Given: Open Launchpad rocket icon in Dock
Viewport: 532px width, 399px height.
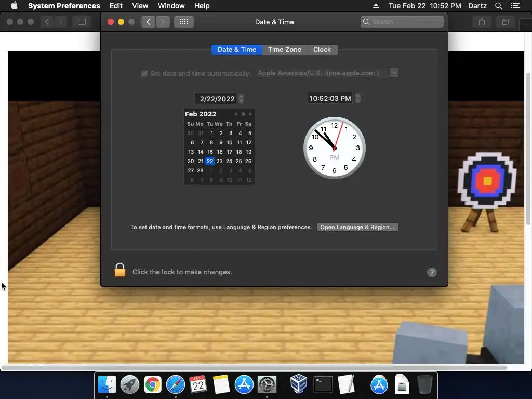Looking at the screenshot, I should click(129, 384).
